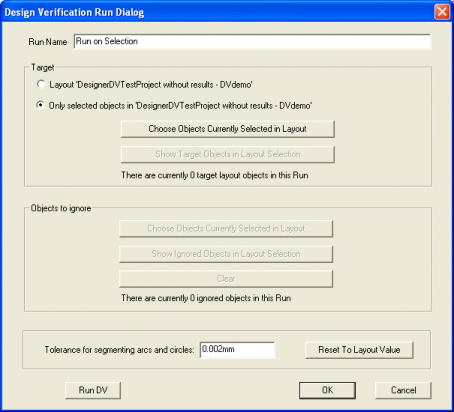Click the 0 ignored objects status text

tap(206, 298)
